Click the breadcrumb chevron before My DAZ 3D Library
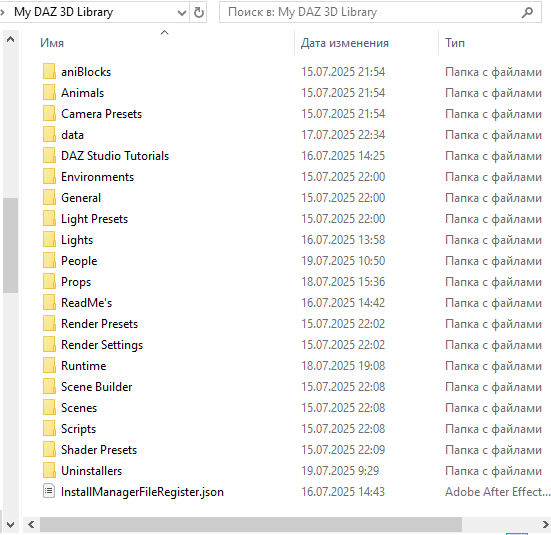Image resolution: width=551 pixels, height=535 pixels. pos(2,13)
